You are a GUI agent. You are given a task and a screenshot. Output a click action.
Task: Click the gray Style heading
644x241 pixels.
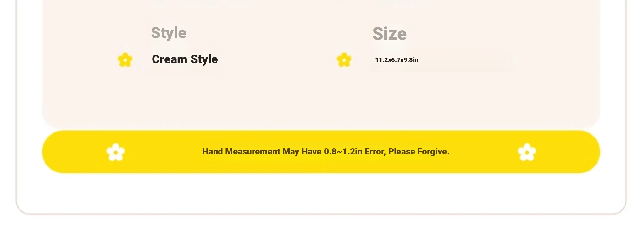click(169, 33)
